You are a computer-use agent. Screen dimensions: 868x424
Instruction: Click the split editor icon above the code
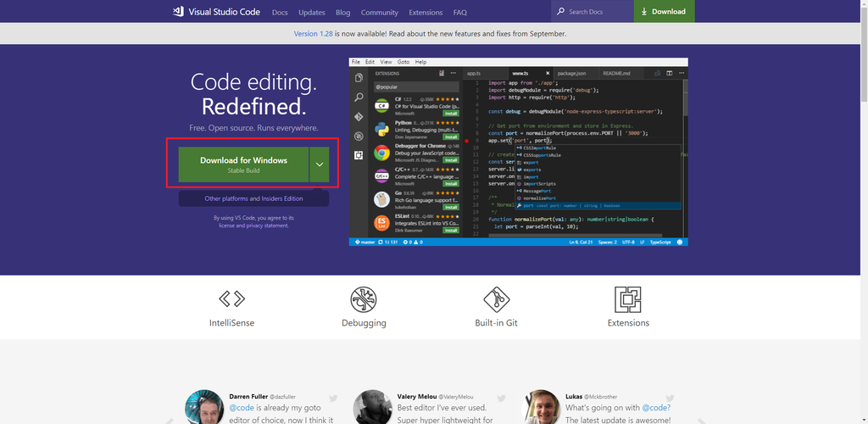669,73
